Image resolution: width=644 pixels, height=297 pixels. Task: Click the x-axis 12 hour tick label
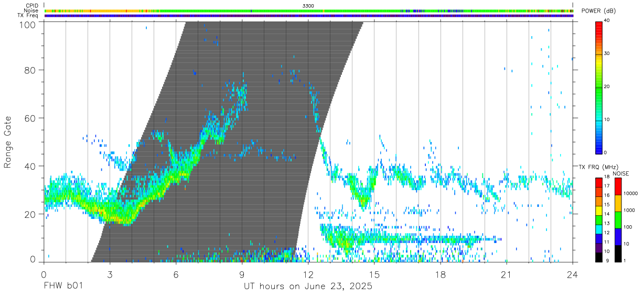(308, 274)
